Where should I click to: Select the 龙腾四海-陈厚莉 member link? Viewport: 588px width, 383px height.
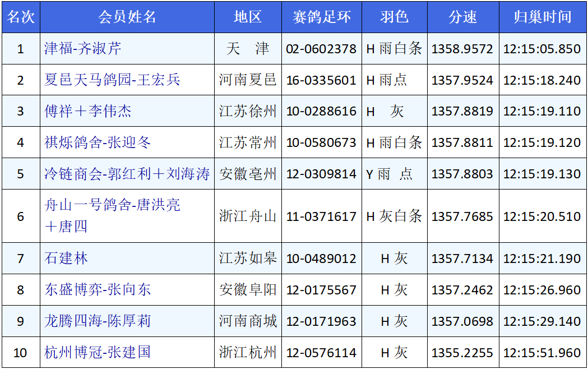pos(98,321)
